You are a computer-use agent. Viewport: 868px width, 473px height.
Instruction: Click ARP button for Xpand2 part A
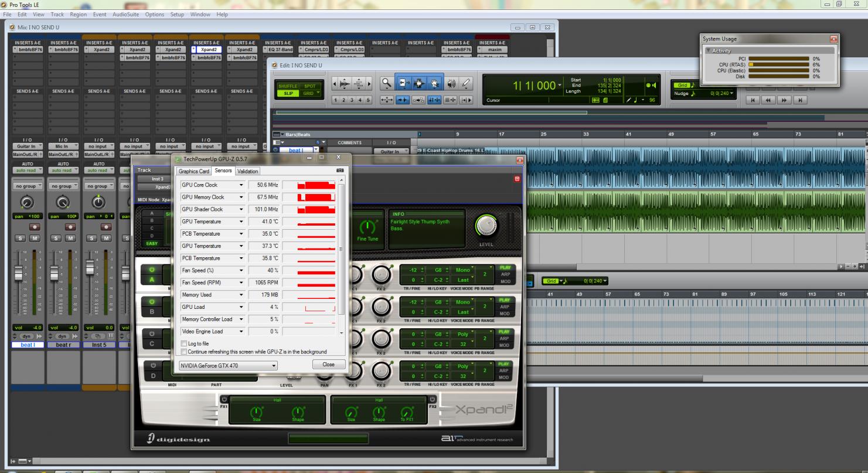505,274
